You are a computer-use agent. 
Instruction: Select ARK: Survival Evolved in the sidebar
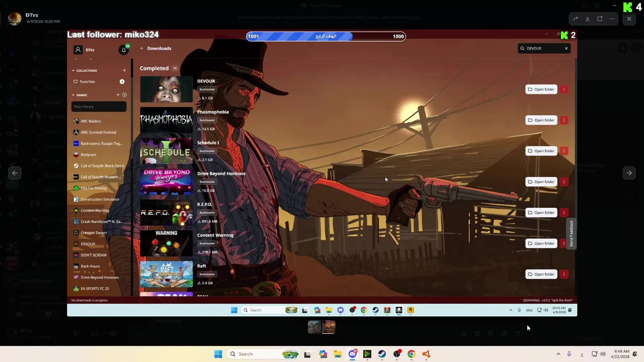tap(98, 132)
